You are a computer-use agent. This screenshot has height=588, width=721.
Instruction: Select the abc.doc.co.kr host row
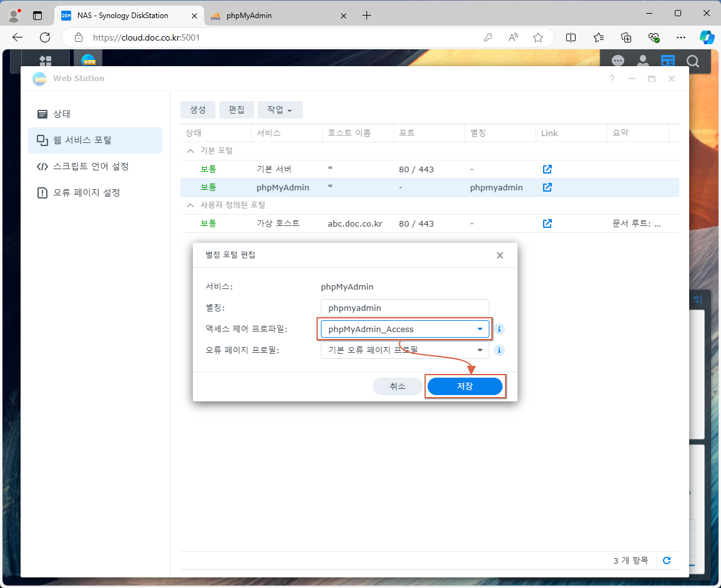pos(429,223)
